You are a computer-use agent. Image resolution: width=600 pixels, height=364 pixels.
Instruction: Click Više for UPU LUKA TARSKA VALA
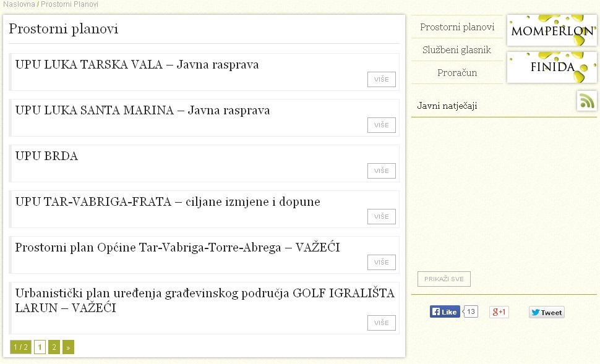[x=382, y=80]
